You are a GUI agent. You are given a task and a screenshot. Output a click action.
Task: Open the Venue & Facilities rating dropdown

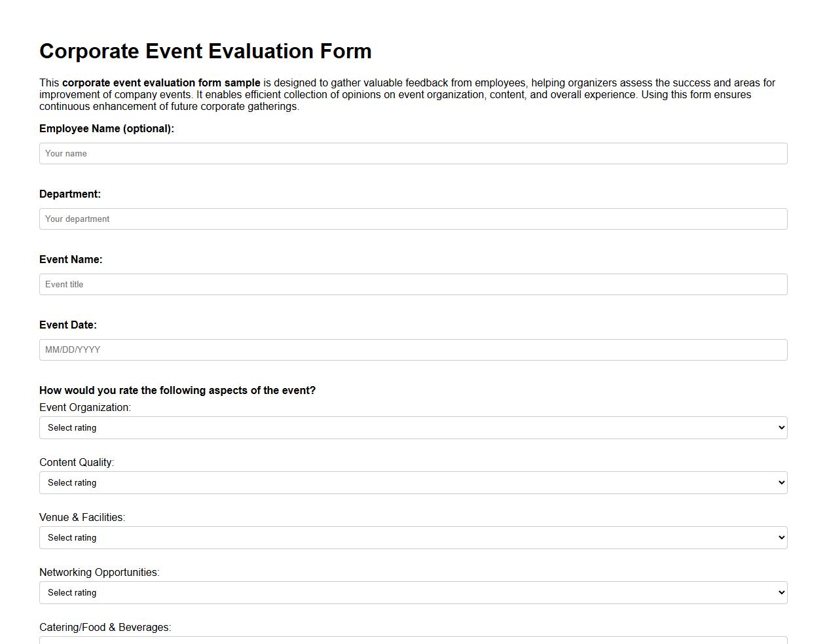413,537
